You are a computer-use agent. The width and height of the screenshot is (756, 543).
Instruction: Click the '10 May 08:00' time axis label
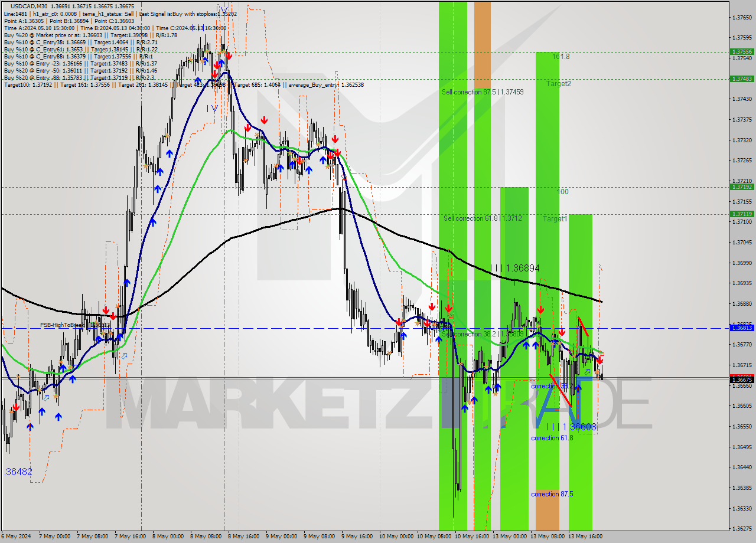[434, 537]
